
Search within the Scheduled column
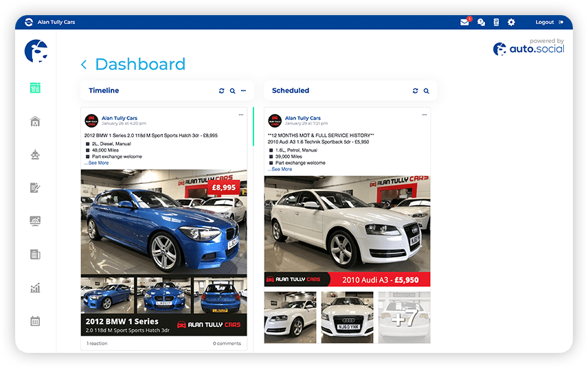(x=427, y=91)
